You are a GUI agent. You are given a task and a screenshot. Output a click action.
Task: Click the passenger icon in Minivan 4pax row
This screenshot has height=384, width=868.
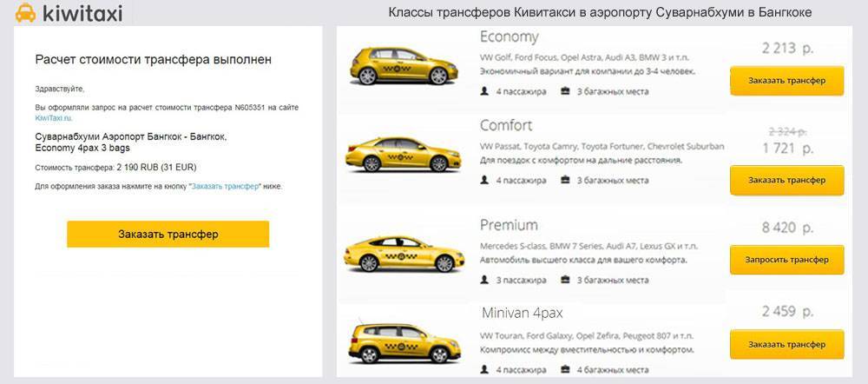pos(484,369)
